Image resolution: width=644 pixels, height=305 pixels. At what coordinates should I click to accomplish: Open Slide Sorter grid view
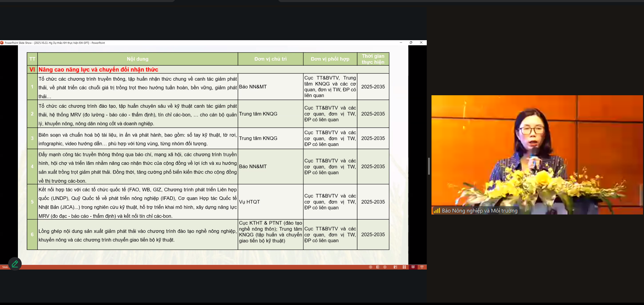(x=404, y=267)
